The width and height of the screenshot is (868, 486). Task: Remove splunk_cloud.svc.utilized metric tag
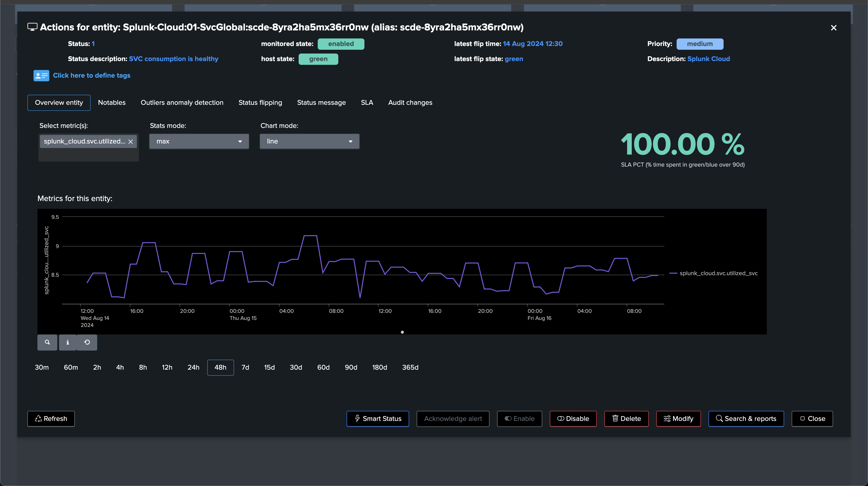click(131, 141)
